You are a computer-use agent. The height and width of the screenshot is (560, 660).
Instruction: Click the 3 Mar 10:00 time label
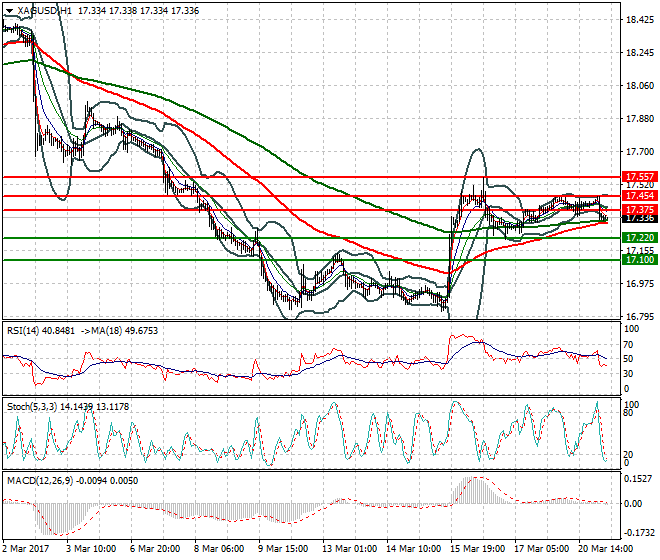pos(91,549)
